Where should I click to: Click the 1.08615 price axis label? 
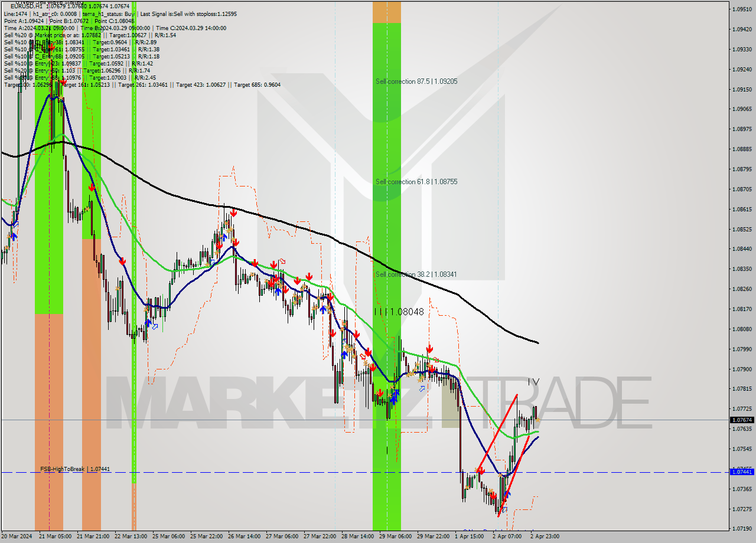click(x=742, y=209)
